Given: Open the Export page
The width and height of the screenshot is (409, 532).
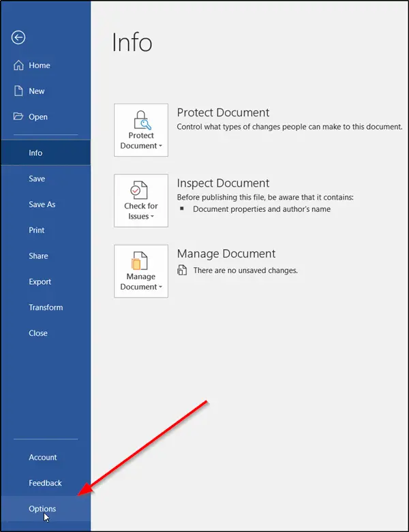Looking at the screenshot, I should click(46, 281).
